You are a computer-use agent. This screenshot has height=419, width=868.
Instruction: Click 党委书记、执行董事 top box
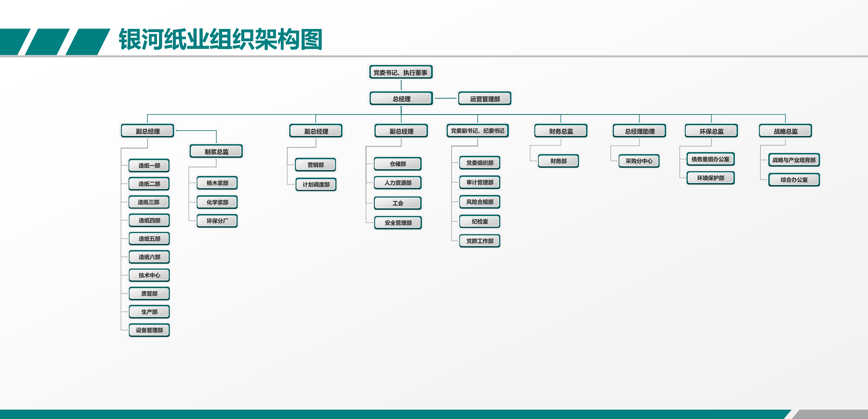(401, 72)
